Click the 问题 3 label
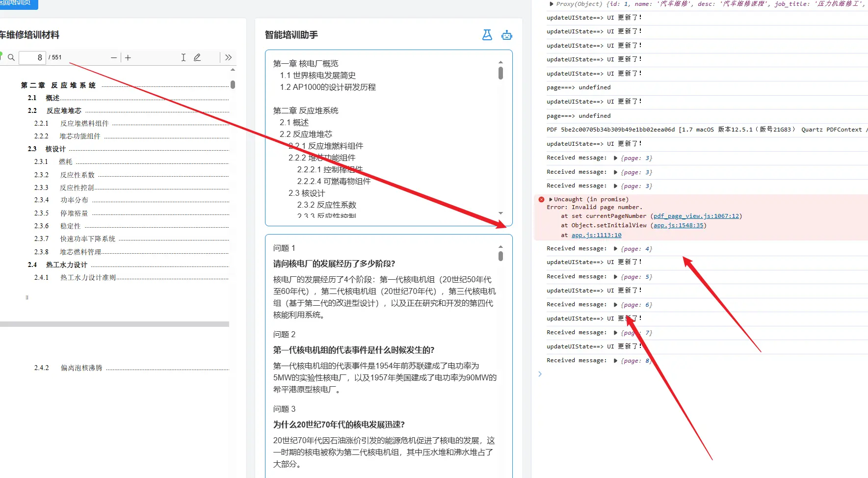868x478 pixels. [284, 409]
